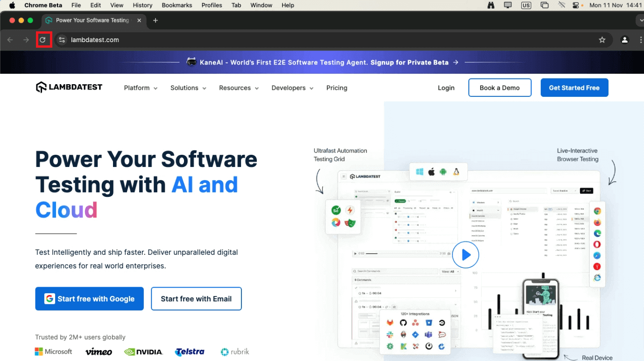Viewport: 644px width, 361px height.
Task: Click the Internet Explorer icon in browser strip
Action: (597, 278)
